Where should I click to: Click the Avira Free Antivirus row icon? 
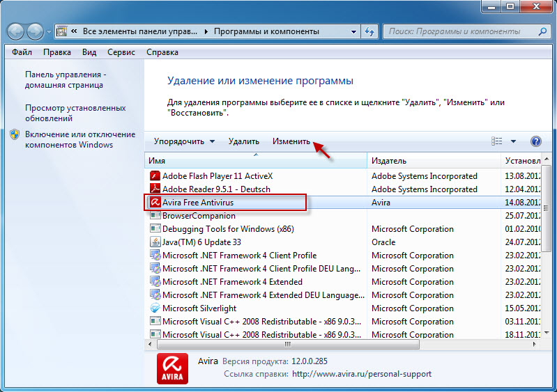pyautogui.click(x=155, y=202)
